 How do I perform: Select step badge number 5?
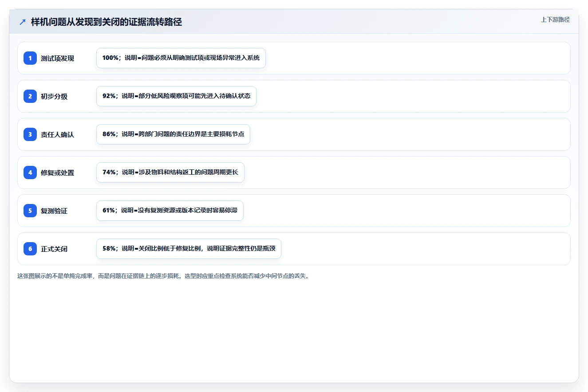pos(30,211)
